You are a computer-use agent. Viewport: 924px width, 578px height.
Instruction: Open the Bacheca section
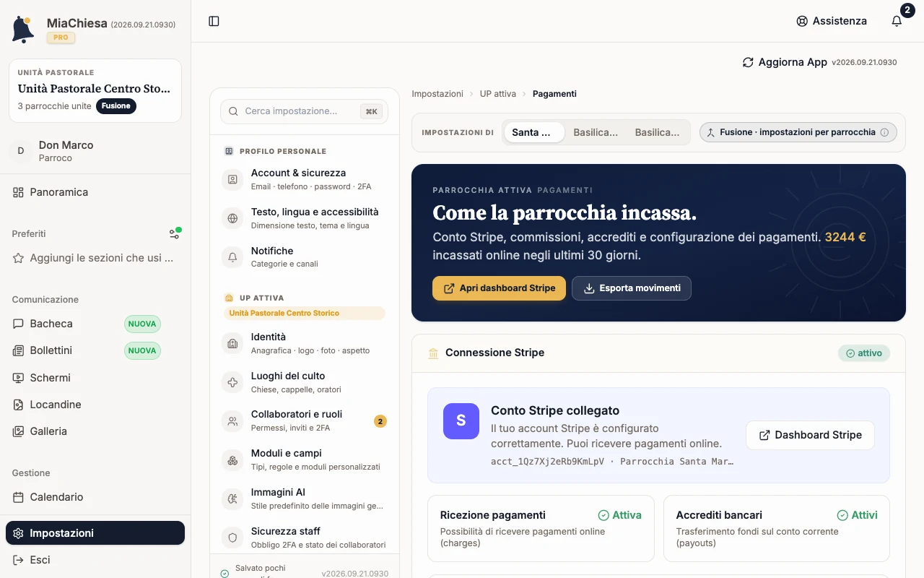pos(95,324)
